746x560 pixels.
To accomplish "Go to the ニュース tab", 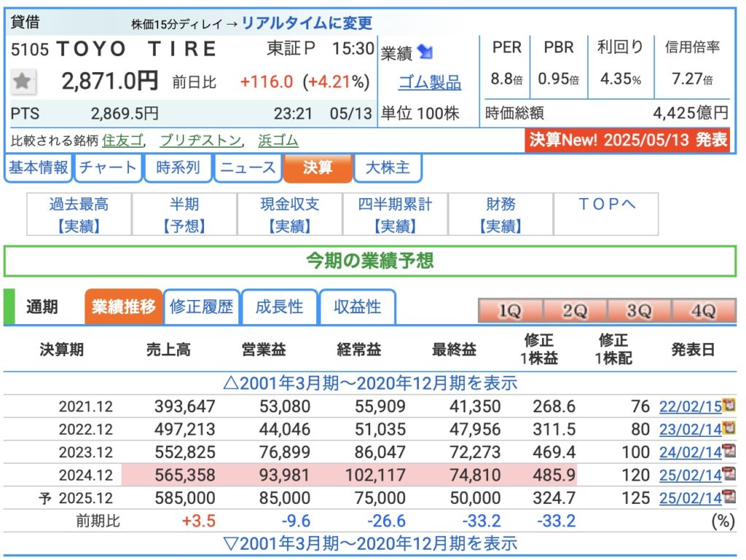I will pyautogui.click(x=248, y=167).
